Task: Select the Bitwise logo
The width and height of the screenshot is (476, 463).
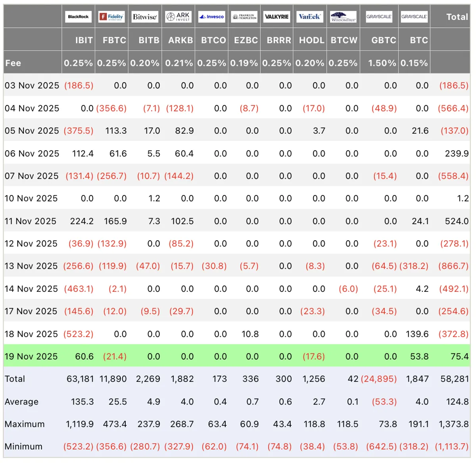Action: point(145,17)
